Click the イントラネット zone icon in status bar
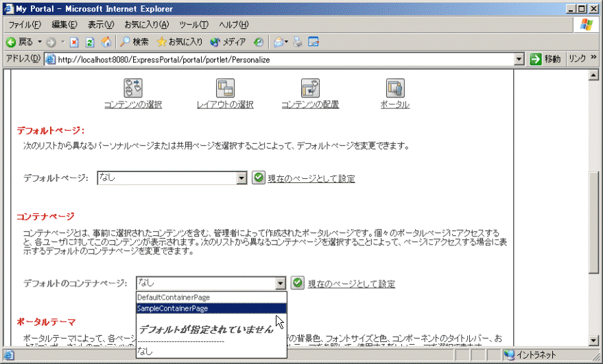Viewport: 603px width, 364px height. [509, 354]
